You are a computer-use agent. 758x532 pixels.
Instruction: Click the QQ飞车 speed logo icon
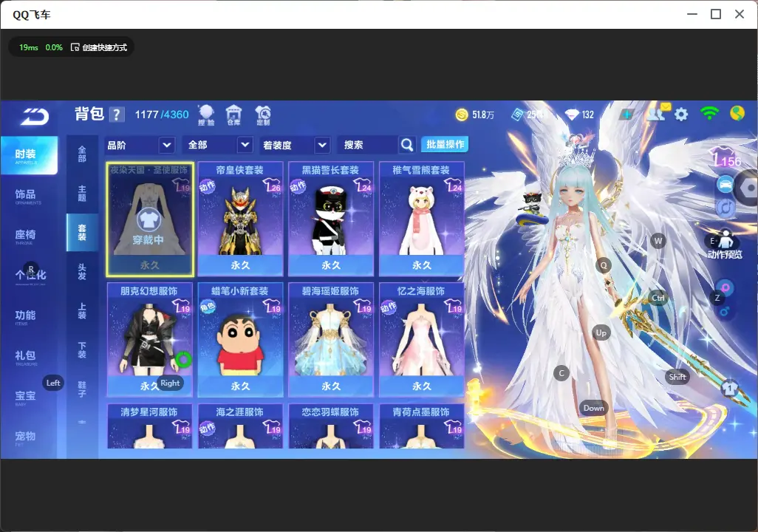[34, 116]
